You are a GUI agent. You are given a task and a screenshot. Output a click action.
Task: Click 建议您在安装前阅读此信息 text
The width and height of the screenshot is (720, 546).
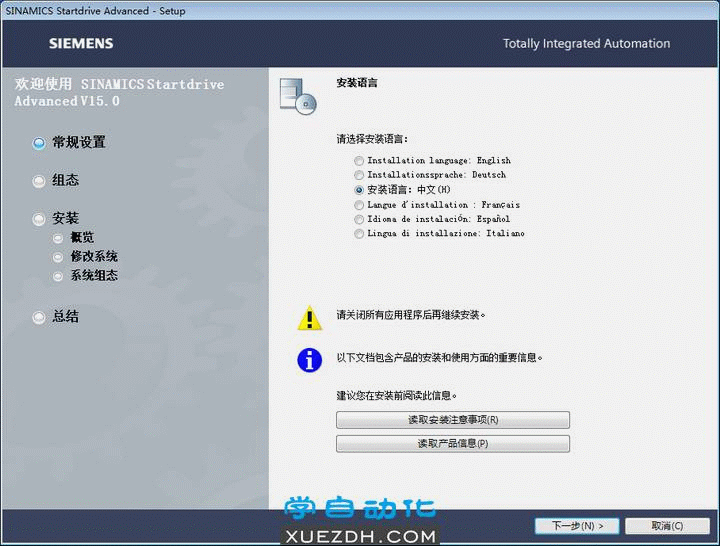(397, 395)
